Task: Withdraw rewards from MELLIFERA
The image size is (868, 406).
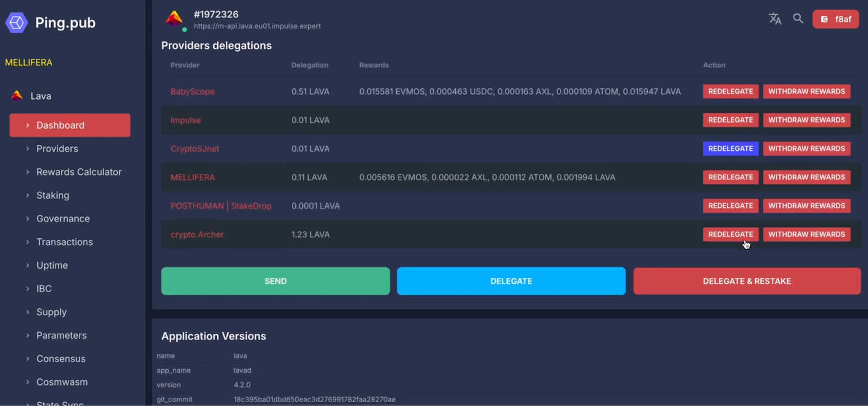Action: pyautogui.click(x=807, y=177)
